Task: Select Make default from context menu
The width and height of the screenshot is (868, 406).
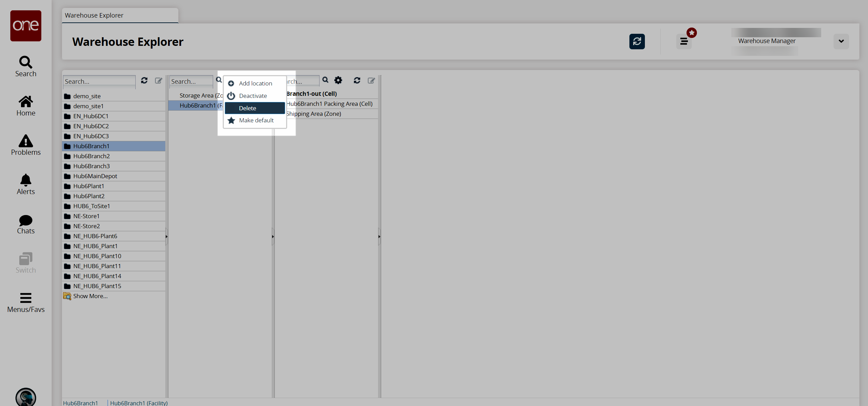Action: point(256,120)
